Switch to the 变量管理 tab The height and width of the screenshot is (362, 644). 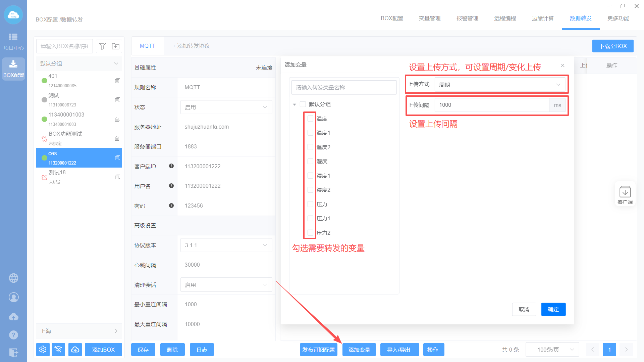click(429, 18)
